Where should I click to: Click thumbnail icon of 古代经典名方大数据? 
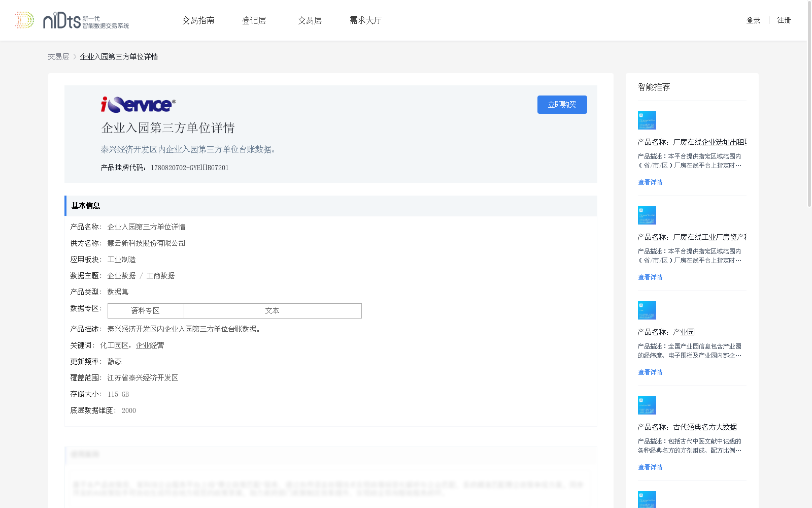point(647,405)
